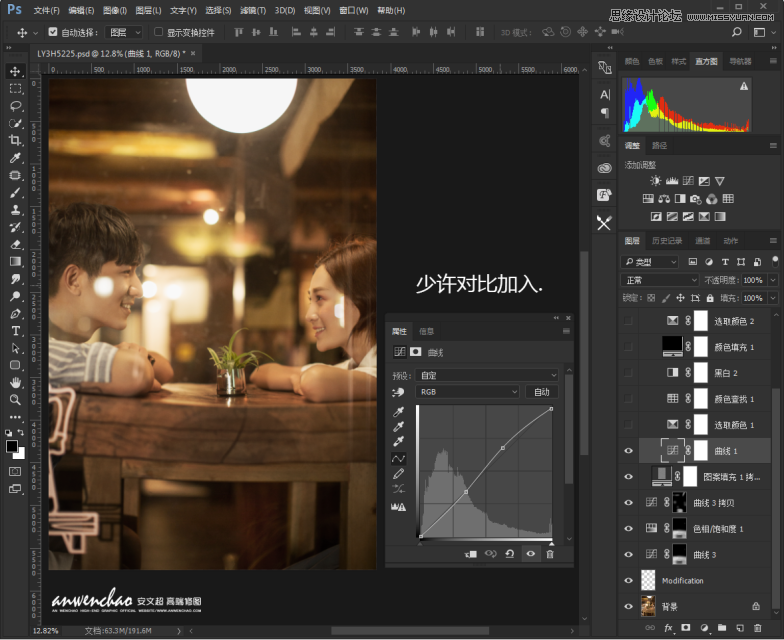Open the 预设 自定 preset dropdown
784x640 pixels.
tap(486, 376)
